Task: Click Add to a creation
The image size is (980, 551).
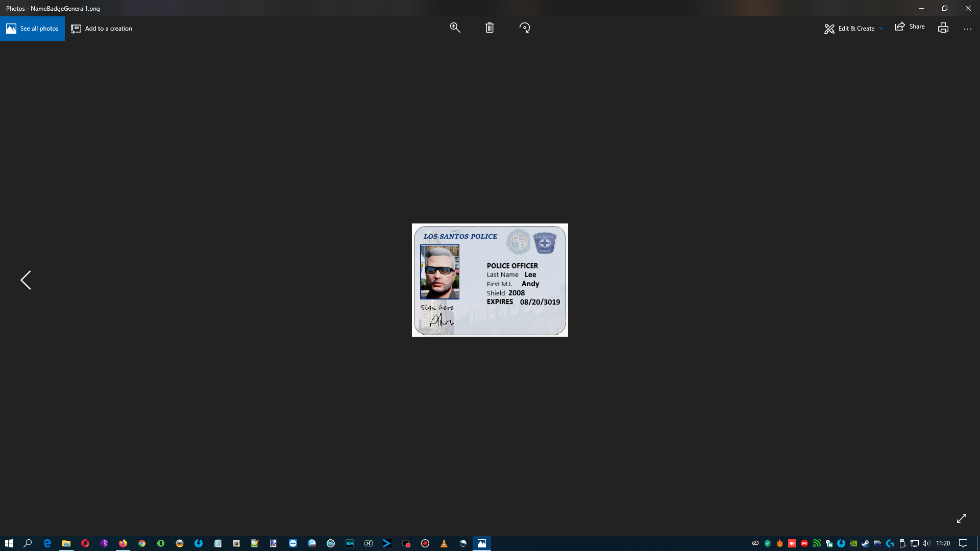Action: coord(102,29)
